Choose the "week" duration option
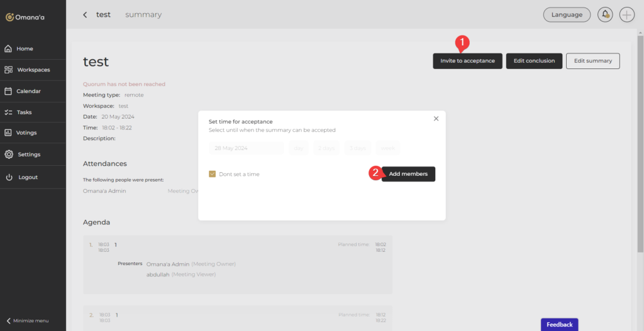The image size is (644, 331). point(387,148)
